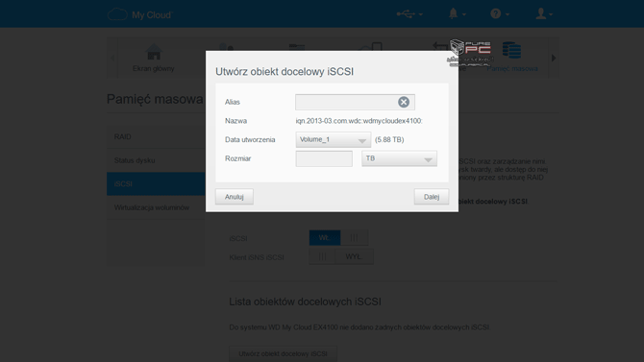Screen dimensions: 644x362
Task: Click the Lista obiektów docelowych iSCSI heading
Action: point(305,302)
